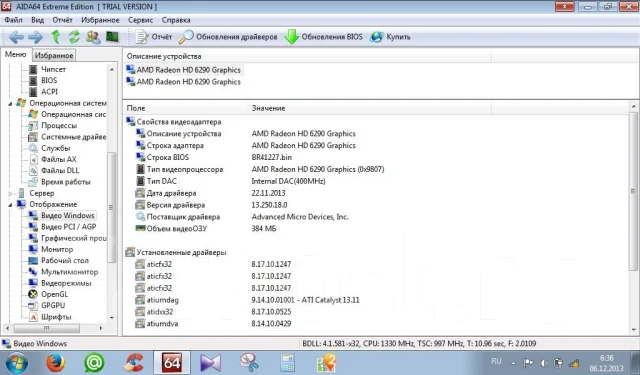Screen dimensions: 640x375
Task: Switch to the Меню sidebar tab
Action: 16,54
